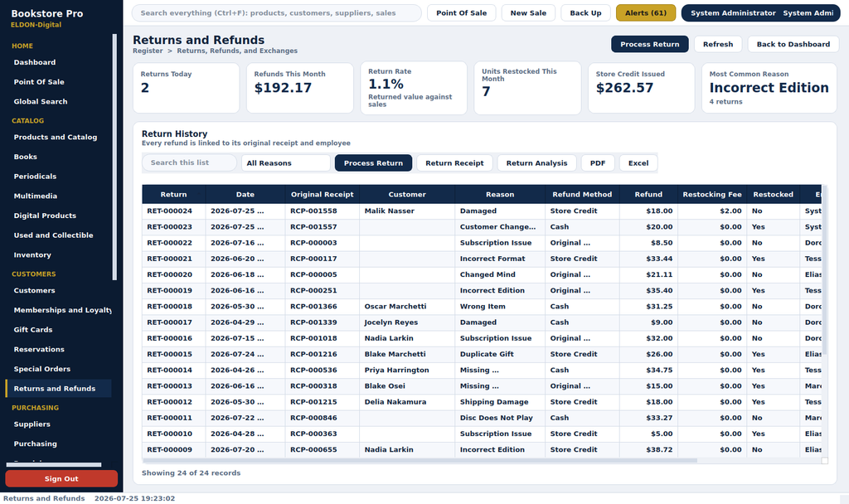Click the Disc Does Not Play cell
849x504 pixels.
500,418
